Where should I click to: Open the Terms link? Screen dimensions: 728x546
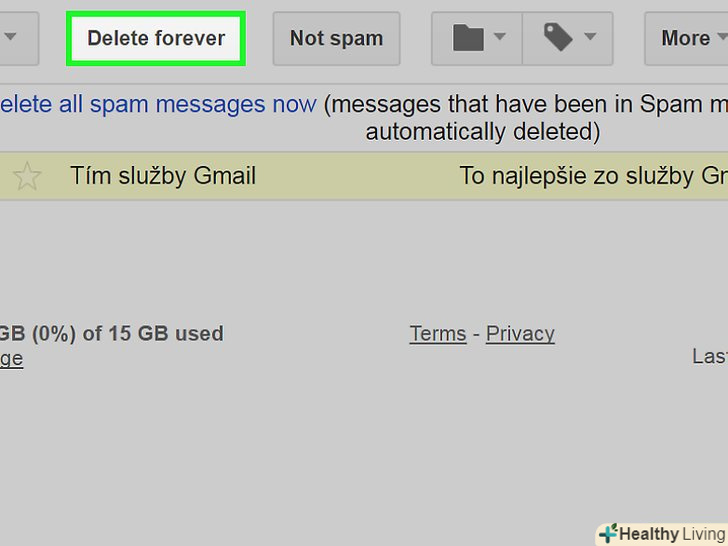click(438, 334)
